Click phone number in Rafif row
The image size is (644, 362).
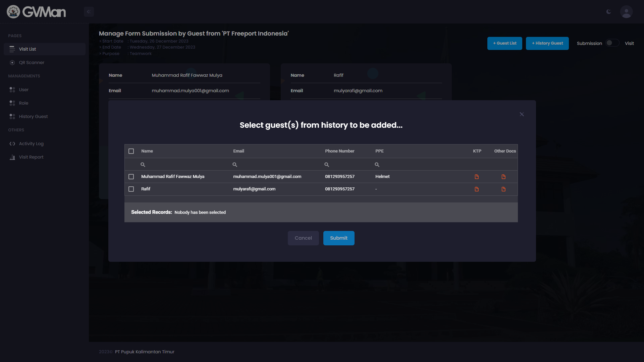340,189
